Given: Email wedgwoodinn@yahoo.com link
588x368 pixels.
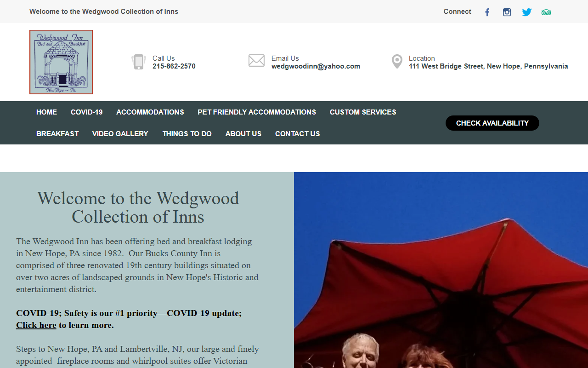Looking at the screenshot, I should click(316, 66).
